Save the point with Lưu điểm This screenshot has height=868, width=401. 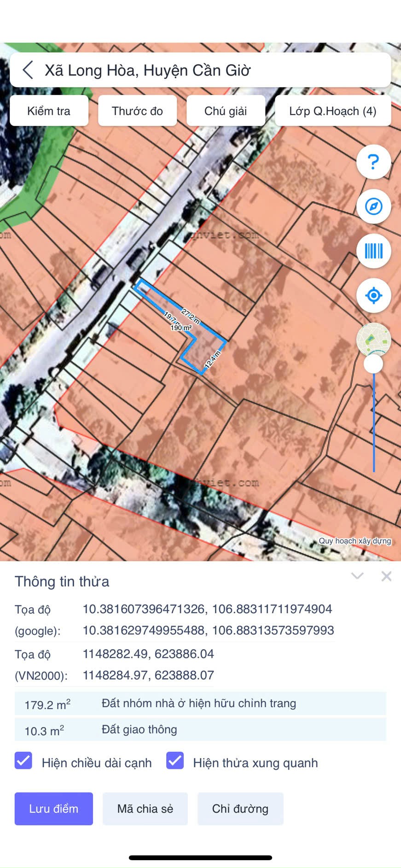click(54, 809)
